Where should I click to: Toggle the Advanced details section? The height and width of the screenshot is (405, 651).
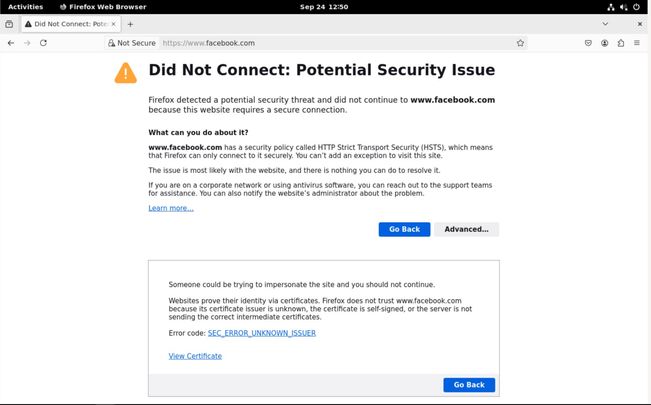coord(466,229)
